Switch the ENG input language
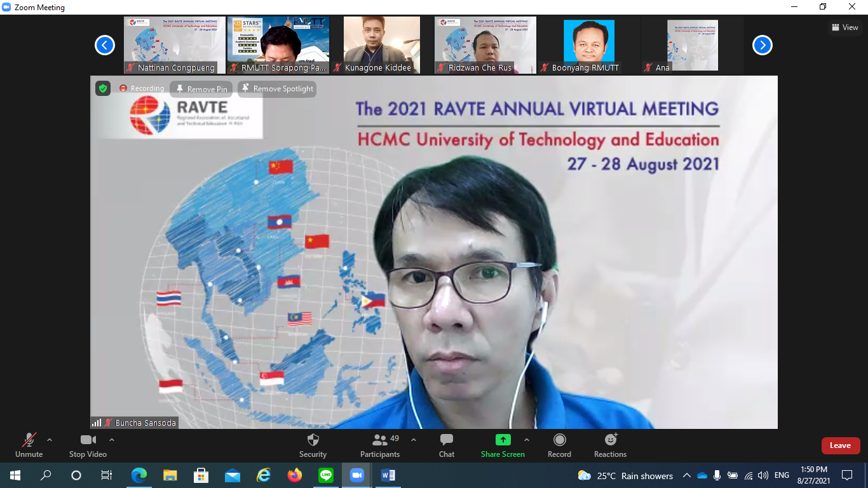868x488 pixels. [x=782, y=475]
